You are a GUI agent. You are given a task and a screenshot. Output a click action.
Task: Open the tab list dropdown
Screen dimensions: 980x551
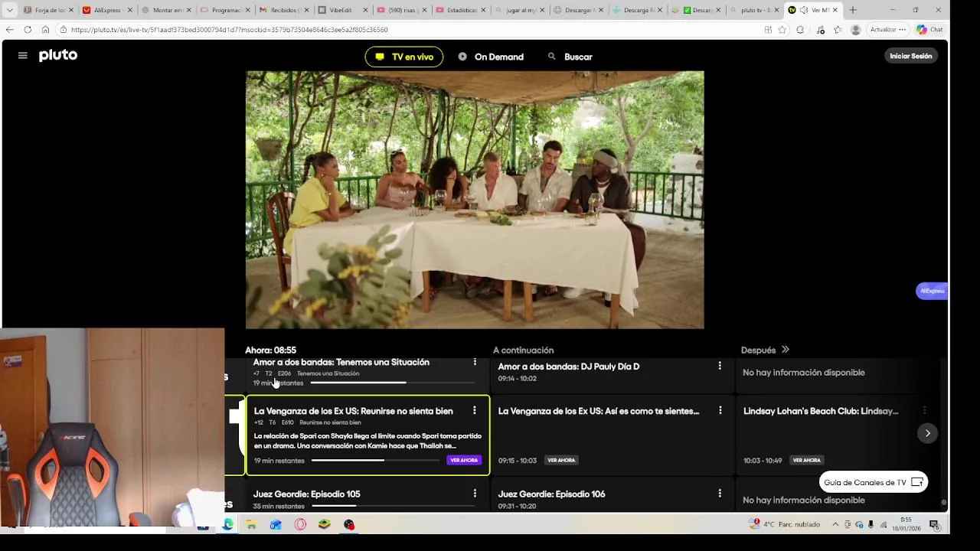coord(9,10)
